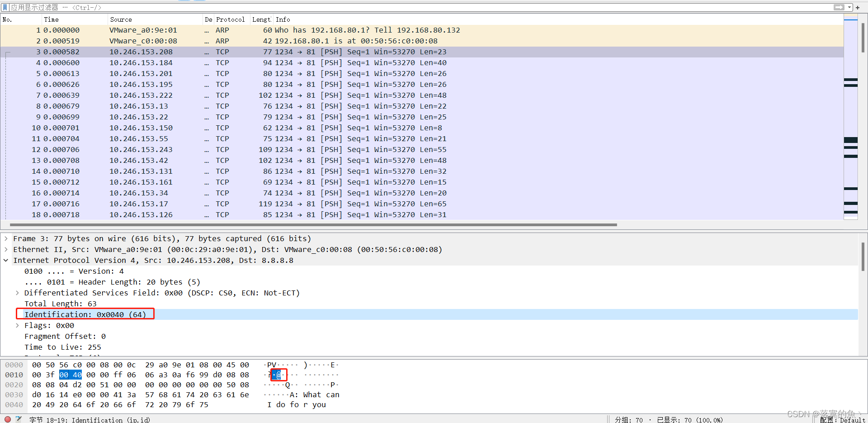The height and width of the screenshot is (423, 868).
Task: Select packet 16 from 10.246.153.34
Action: (422, 193)
